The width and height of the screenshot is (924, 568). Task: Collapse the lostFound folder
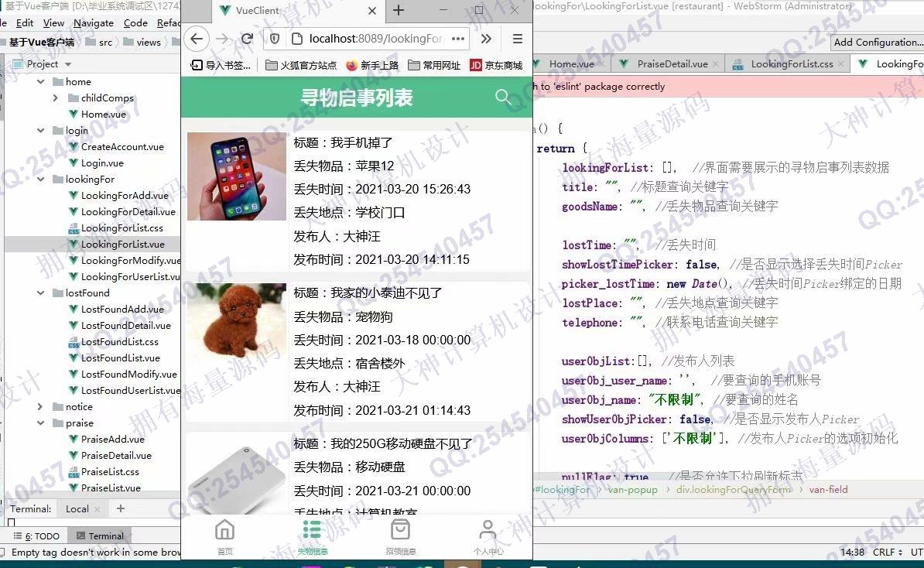[x=41, y=293]
